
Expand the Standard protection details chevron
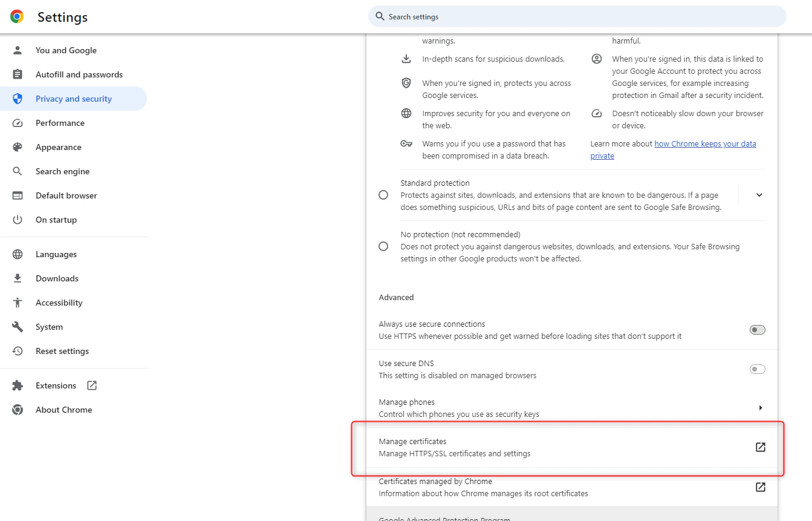(759, 195)
